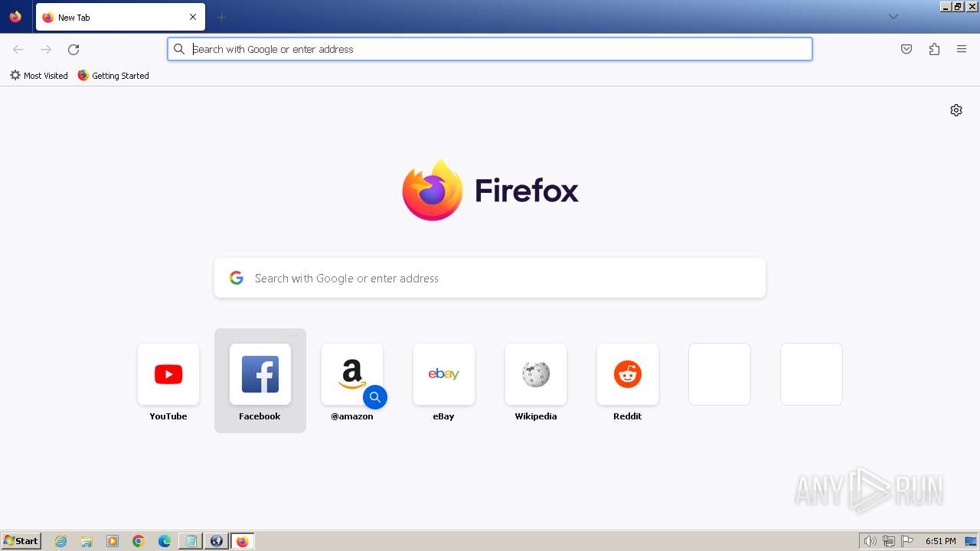This screenshot has width=980, height=551.
Task: Select the New Tab tab
Action: [x=120, y=17]
